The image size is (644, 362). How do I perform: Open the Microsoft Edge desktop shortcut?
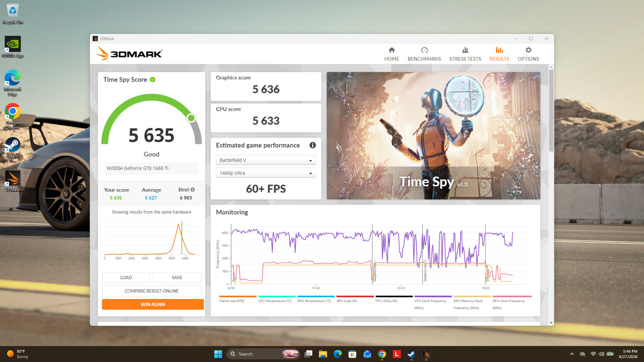[x=12, y=83]
